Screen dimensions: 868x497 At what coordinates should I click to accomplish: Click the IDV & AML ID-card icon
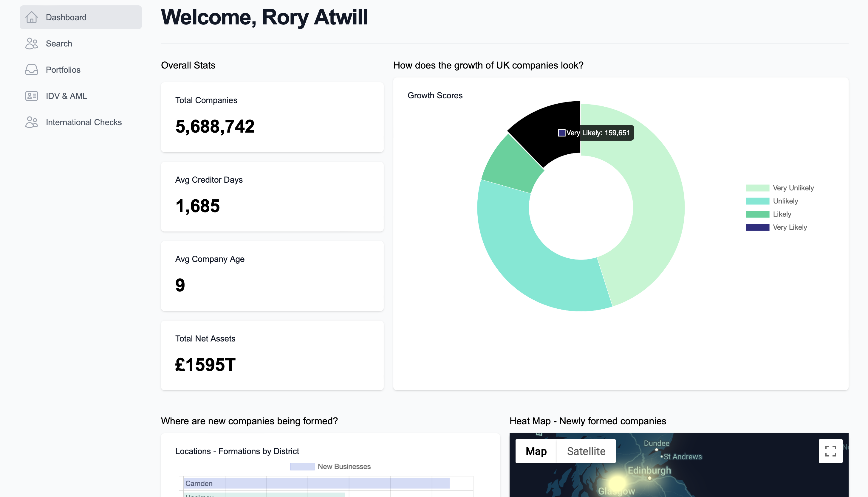coord(31,96)
